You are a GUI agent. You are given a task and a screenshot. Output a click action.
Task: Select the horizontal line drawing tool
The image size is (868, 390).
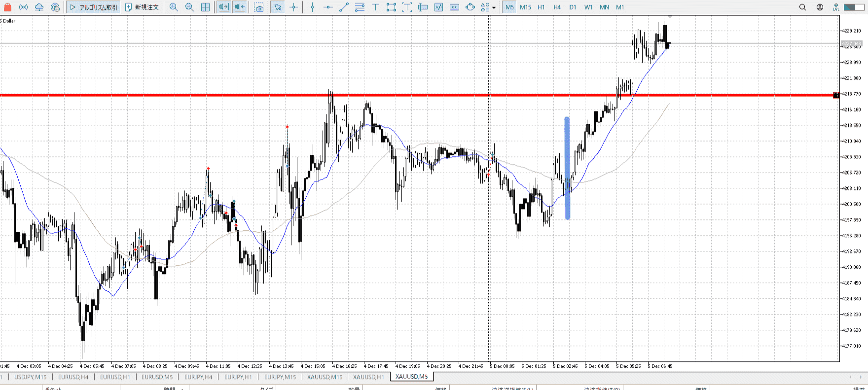pyautogui.click(x=328, y=7)
